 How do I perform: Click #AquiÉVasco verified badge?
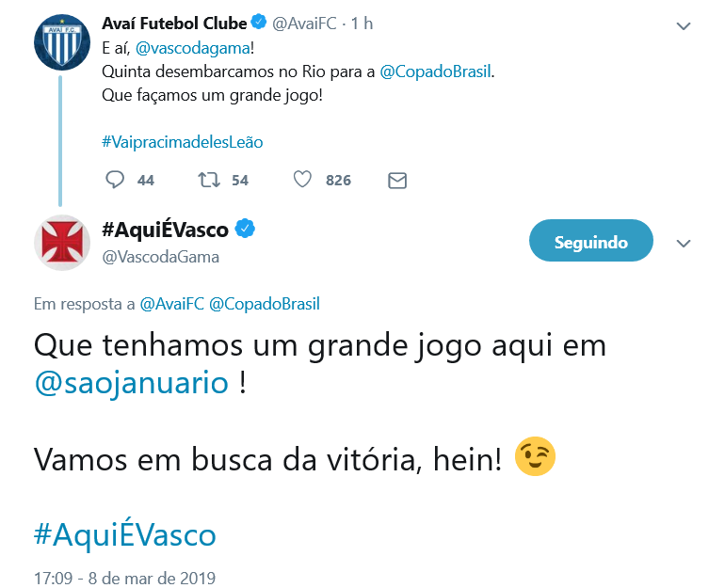[245, 229]
